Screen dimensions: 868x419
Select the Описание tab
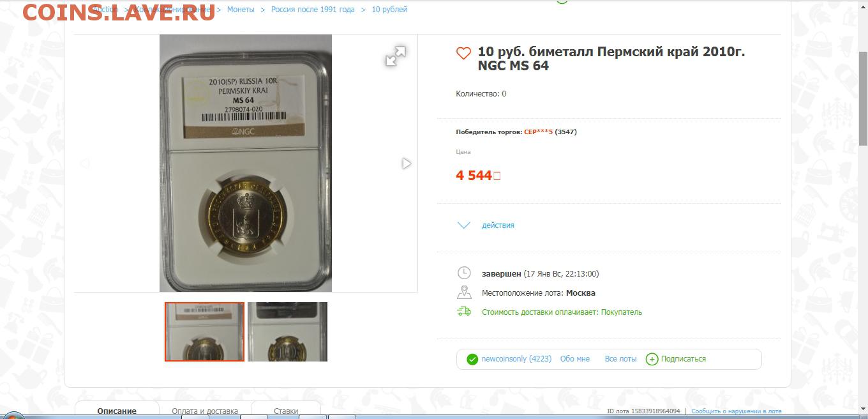coord(117,411)
